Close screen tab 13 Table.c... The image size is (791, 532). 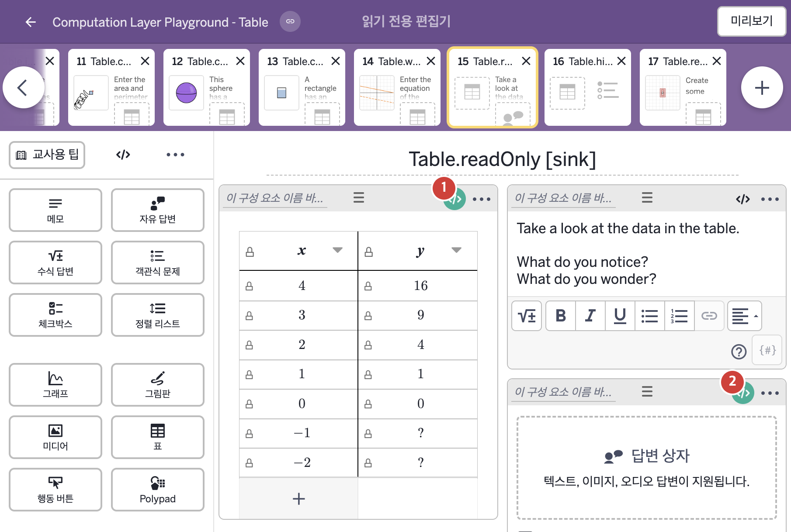[336, 61]
